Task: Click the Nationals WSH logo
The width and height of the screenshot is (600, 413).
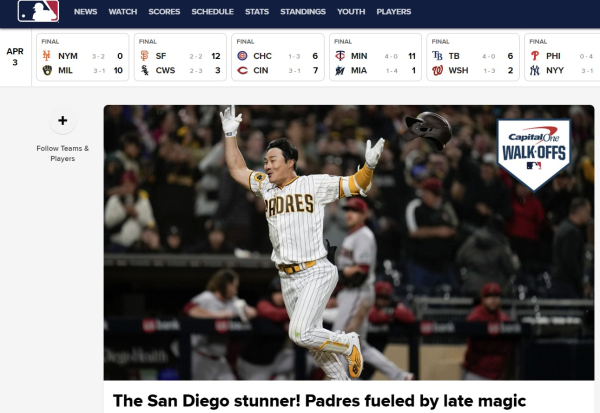Action: [x=437, y=70]
